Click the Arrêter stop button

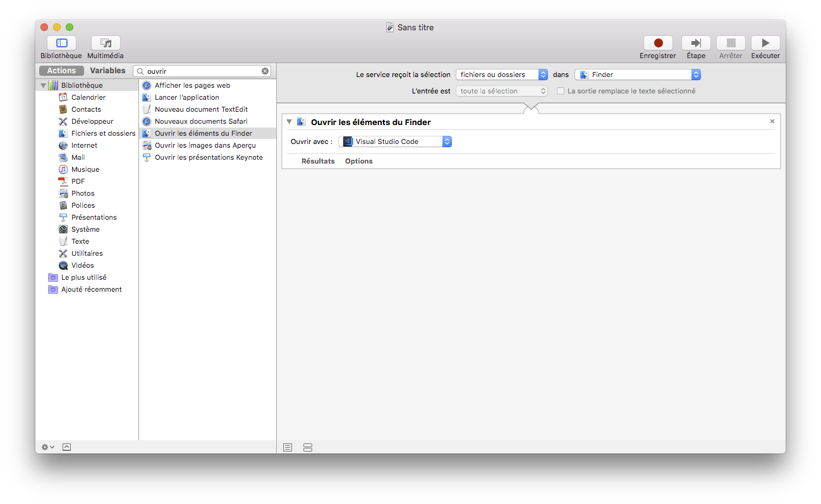click(x=731, y=43)
